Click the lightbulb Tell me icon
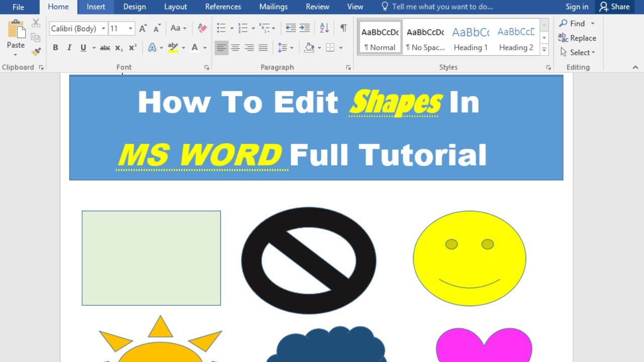This screenshot has height=362, width=644. tap(385, 7)
